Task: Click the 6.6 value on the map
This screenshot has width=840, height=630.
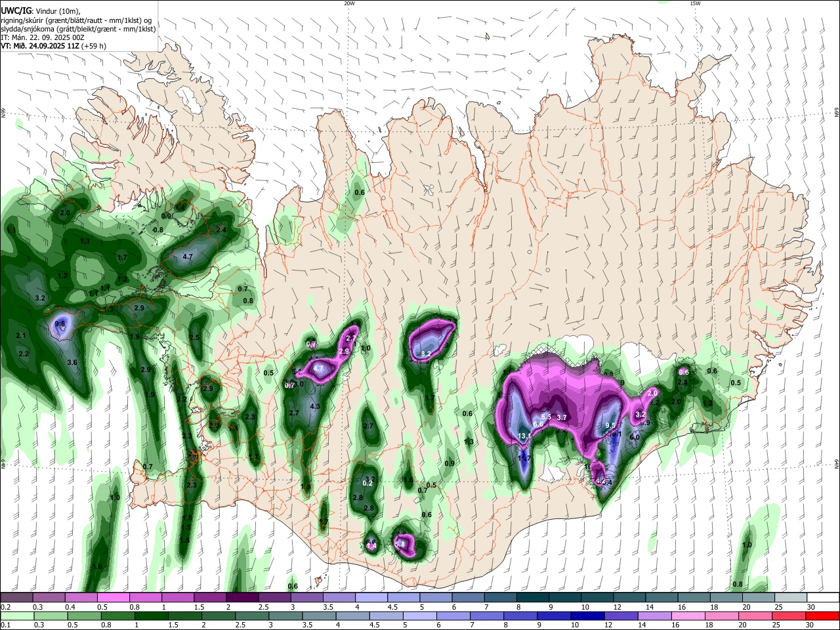Action: click(537, 424)
